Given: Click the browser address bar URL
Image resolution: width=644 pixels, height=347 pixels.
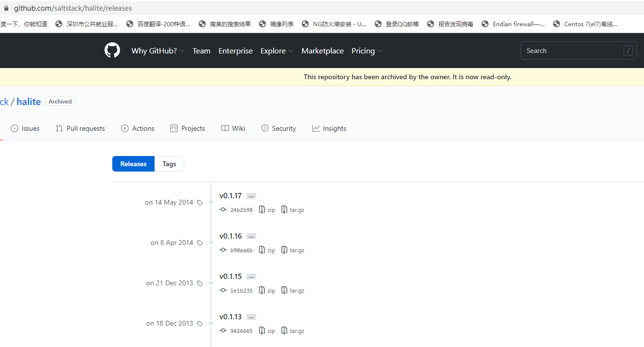Looking at the screenshot, I should tap(73, 8).
